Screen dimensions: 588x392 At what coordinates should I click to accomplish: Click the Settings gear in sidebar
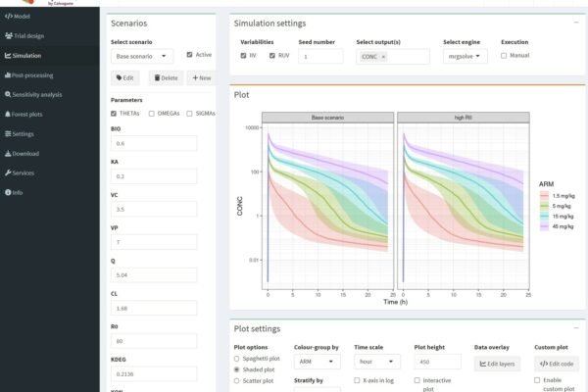tap(8, 133)
